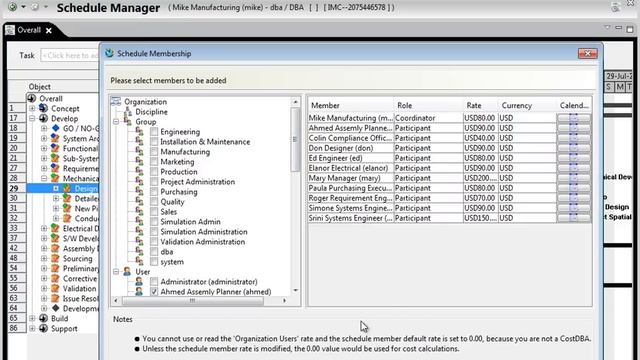
Task: Tick the Engineering group checkbox
Action: [154, 132]
